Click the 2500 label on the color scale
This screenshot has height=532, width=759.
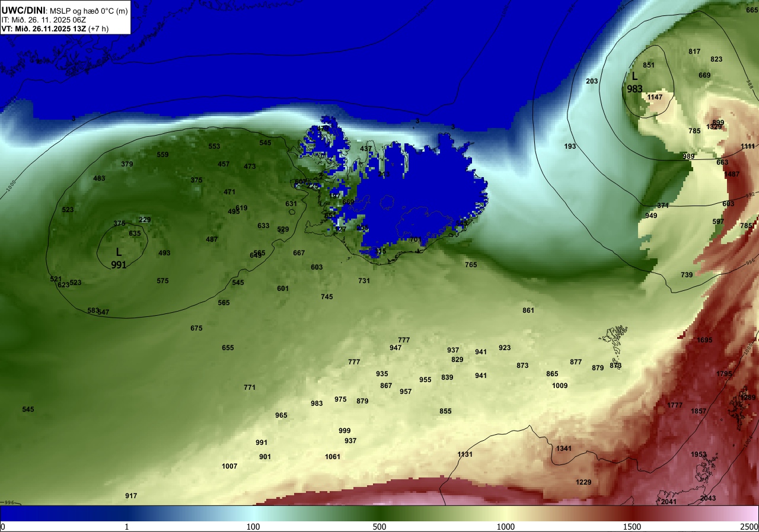pyautogui.click(x=750, y=527)
